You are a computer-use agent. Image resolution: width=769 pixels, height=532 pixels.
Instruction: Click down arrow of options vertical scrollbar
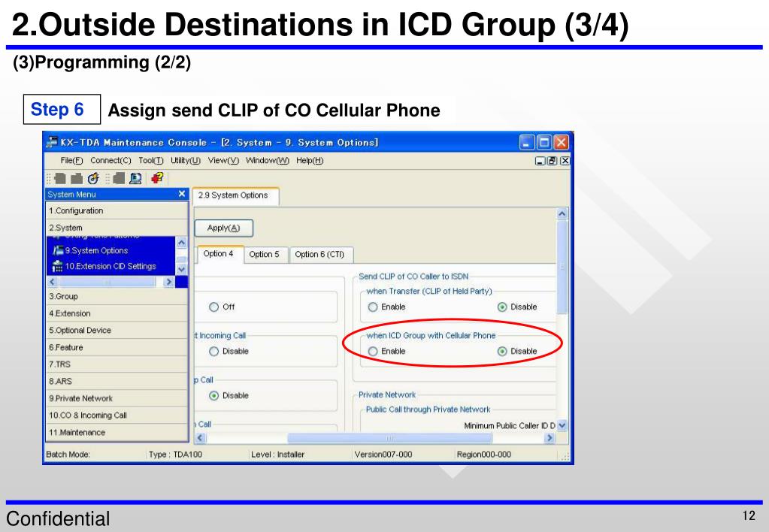coord(562,425)
